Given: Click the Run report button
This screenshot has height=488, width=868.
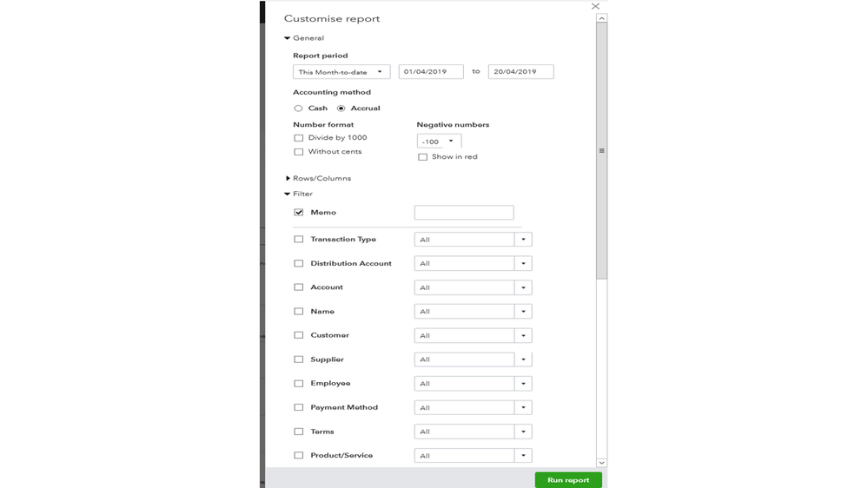Looking at the screenshot, I should click(568, 480).
